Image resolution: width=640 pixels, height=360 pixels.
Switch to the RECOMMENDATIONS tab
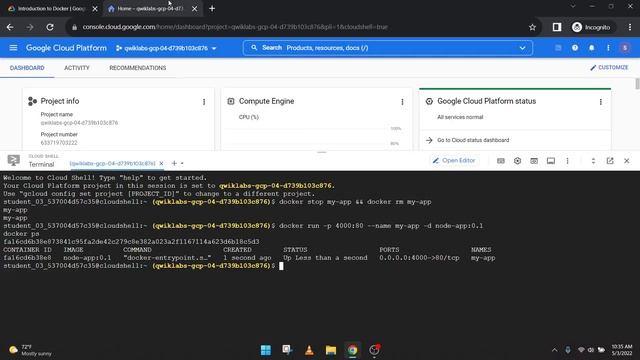[138, 68]
